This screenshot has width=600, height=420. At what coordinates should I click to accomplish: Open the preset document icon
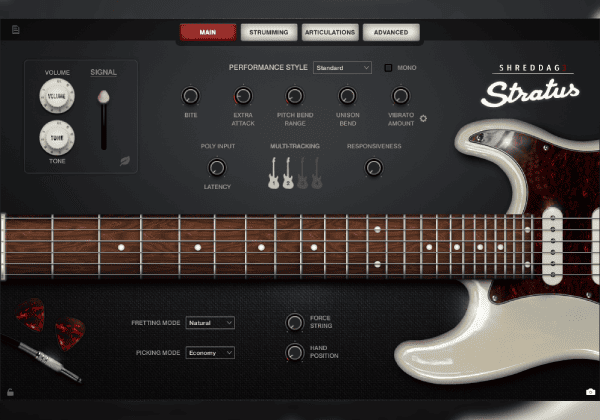pyautogui.click(x=16, y=30)
